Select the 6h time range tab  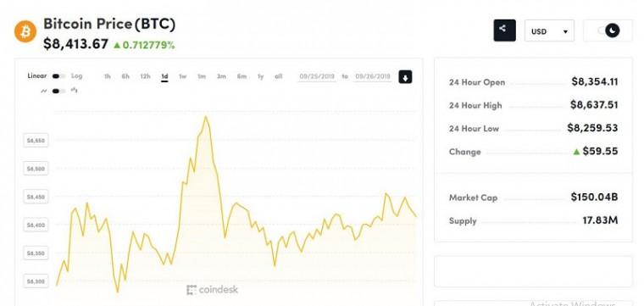click(125, 76)
